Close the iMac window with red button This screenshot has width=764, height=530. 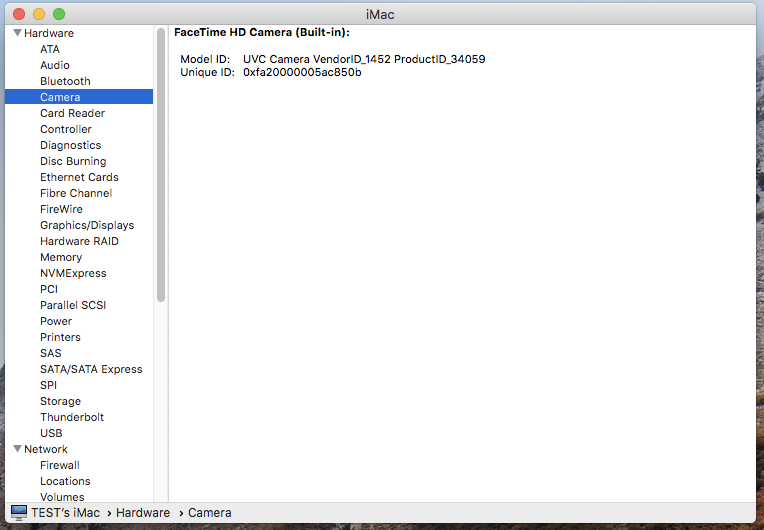pyautogui.click(x=19, y=14)
